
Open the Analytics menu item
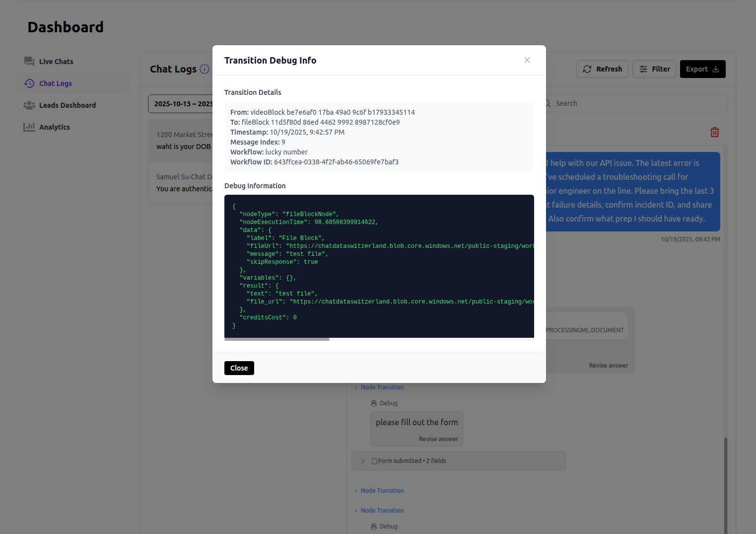pos(55,127)
